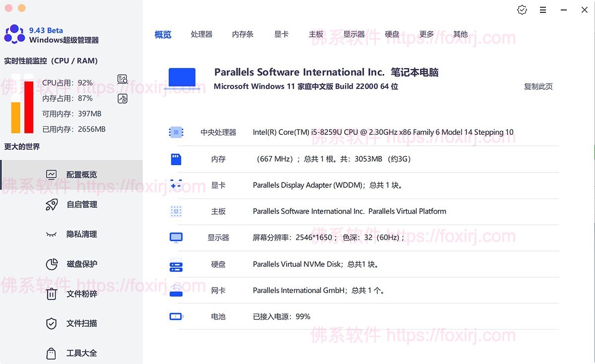Open the 更多 tab
The height and width of the screenshot is (364, 595).
click(427, 34)
